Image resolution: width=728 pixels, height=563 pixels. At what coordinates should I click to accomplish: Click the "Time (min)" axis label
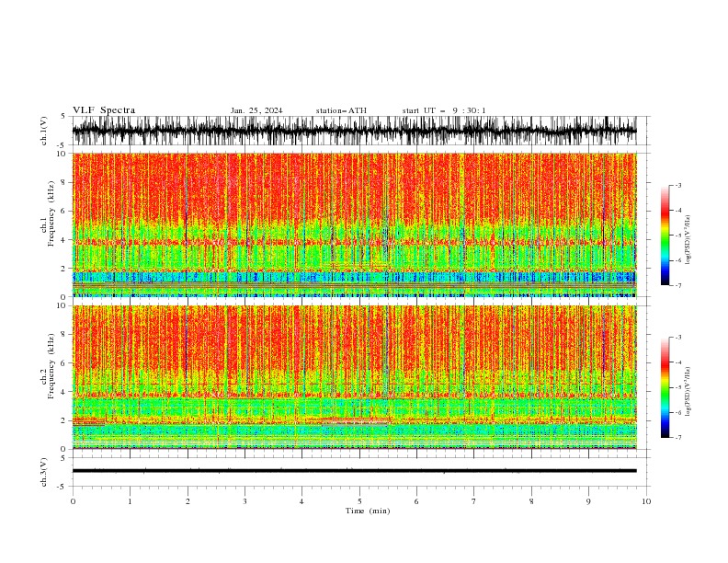[368, 511]
